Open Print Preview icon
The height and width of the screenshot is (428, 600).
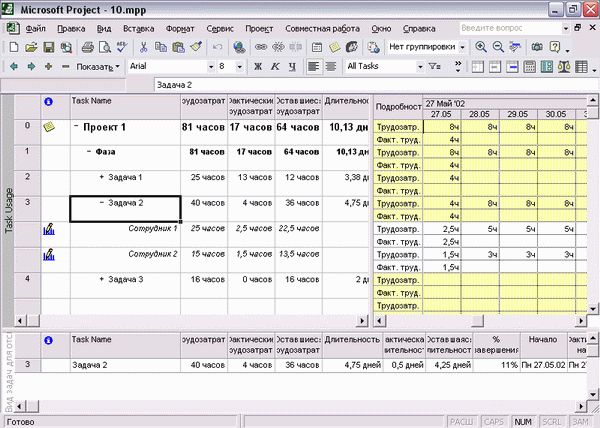[105, 47]
